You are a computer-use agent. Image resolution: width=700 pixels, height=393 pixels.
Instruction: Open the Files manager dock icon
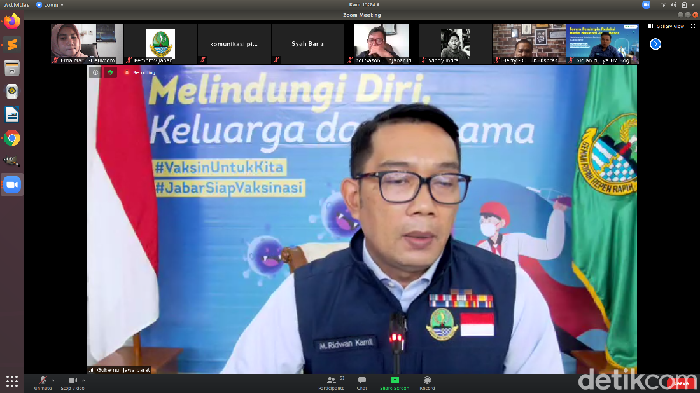(12, 68)
